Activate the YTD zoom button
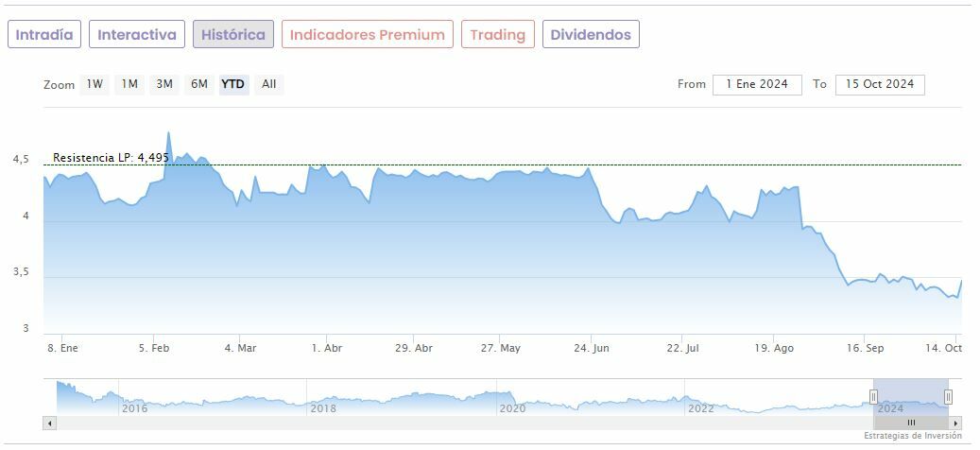The height and width of the screenshot is (450, 980). point(232,84)
